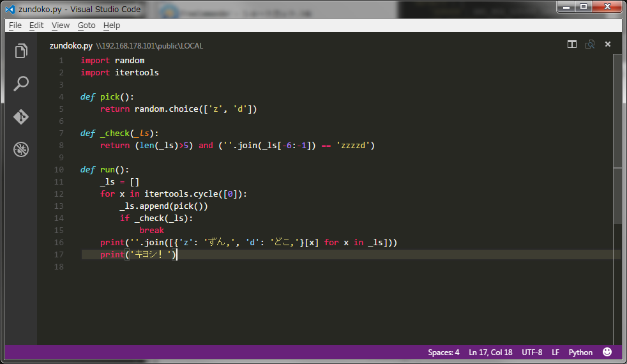Open the Explorer view in sidebar
This screenshot has height=364, width=627.
click(x=21, y=51)
